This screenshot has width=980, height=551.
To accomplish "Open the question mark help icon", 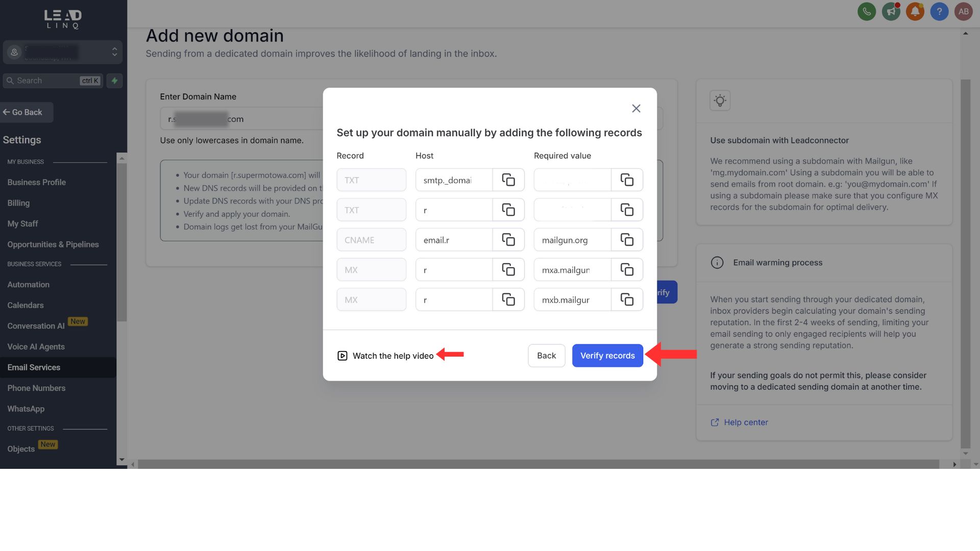I will (939, 11).
